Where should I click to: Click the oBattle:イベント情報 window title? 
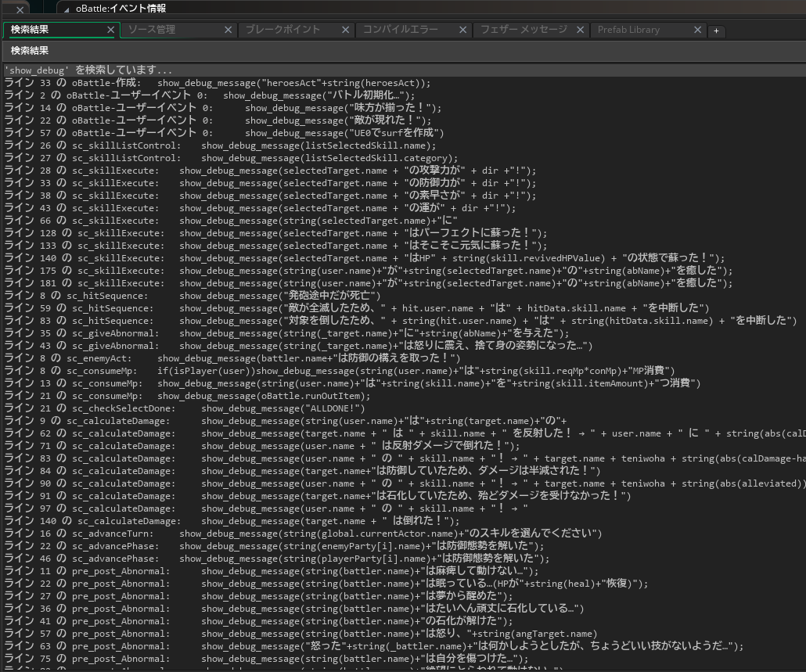[121, 9]
